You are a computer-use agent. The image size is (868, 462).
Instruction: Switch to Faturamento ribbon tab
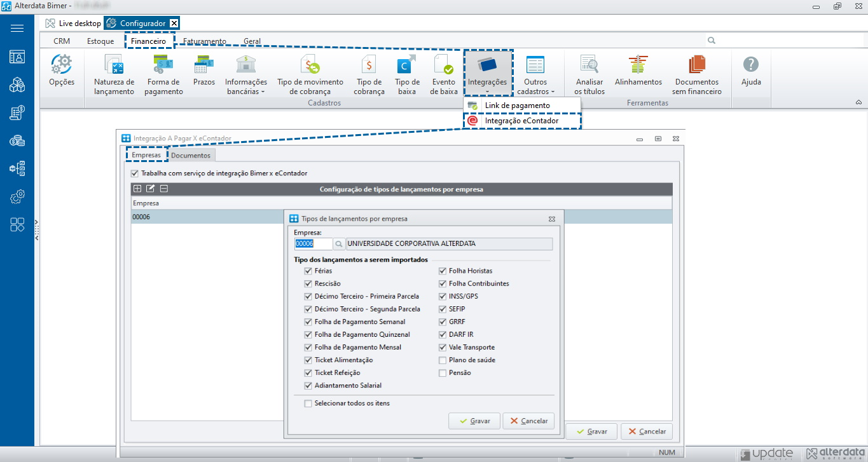[205, 41]
